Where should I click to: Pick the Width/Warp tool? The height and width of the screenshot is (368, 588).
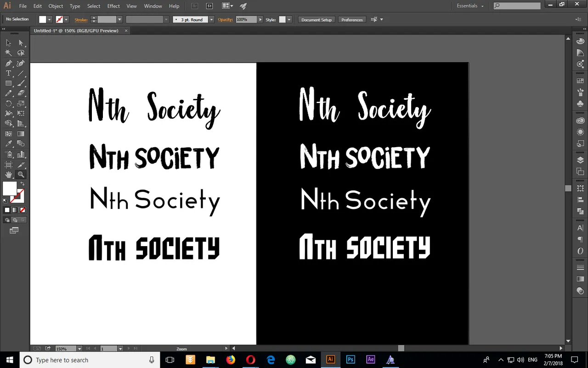click(8, 114)
